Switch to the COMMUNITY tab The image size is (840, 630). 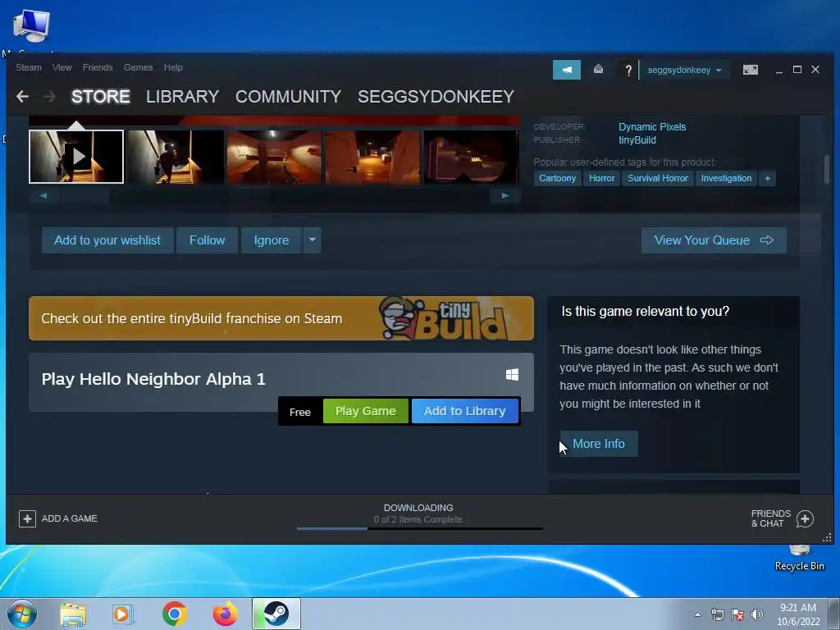[288, 97]
